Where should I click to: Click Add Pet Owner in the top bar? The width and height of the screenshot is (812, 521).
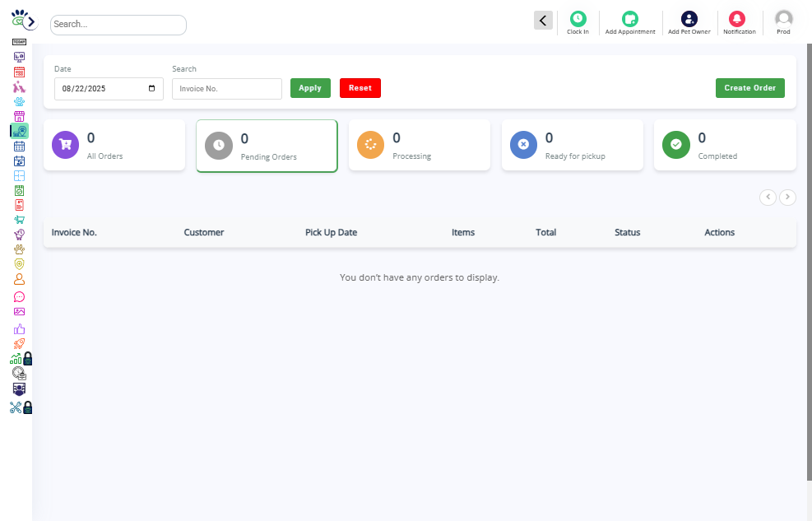tap(689, 23)
